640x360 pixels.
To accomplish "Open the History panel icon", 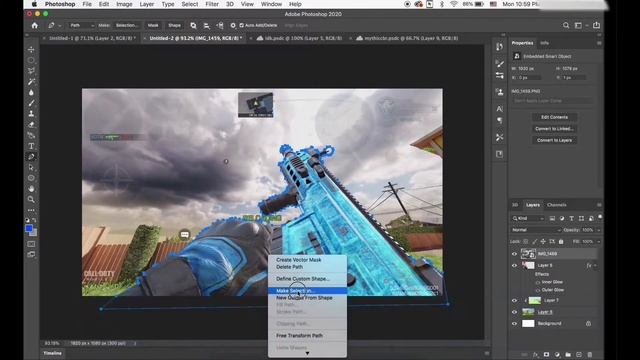I will (500, 47).
